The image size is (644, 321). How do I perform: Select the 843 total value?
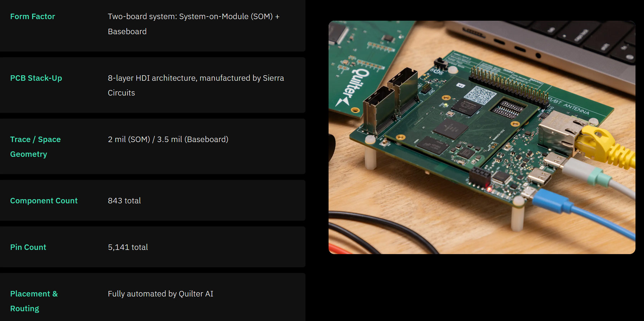(124, 201)
